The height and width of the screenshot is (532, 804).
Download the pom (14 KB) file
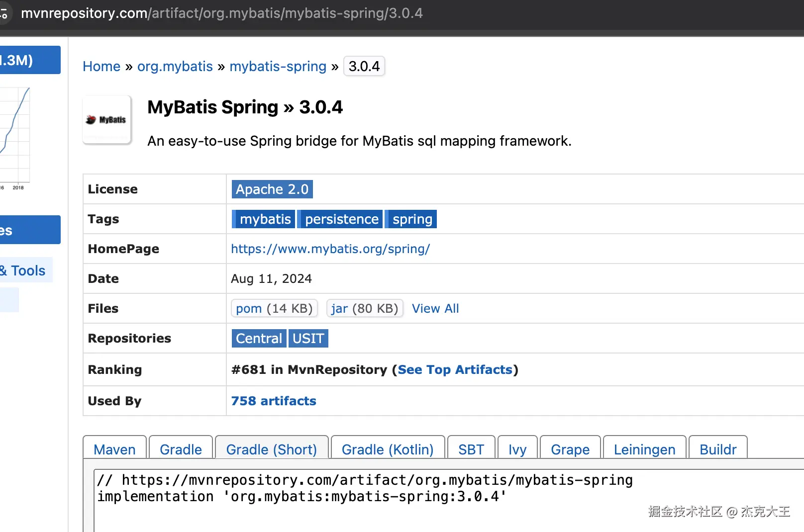(x=274, y=308)
